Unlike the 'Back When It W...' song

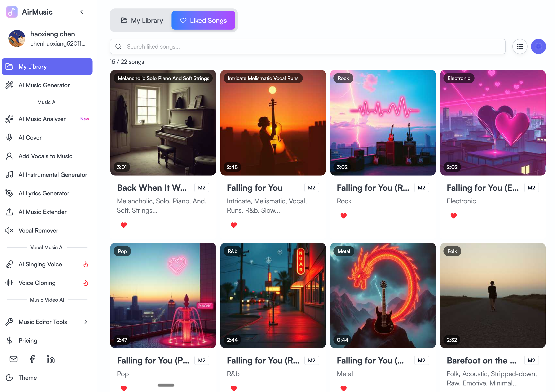coord(124,225)
